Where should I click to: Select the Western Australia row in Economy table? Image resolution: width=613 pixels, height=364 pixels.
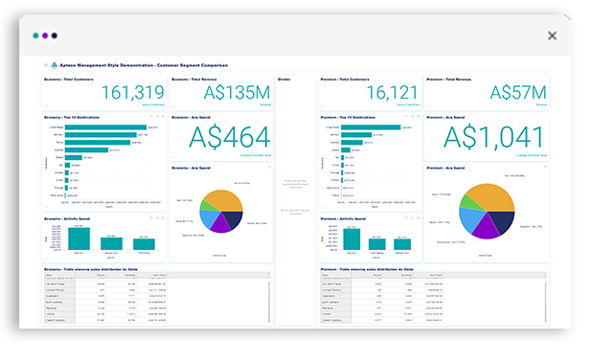(105, 320)
